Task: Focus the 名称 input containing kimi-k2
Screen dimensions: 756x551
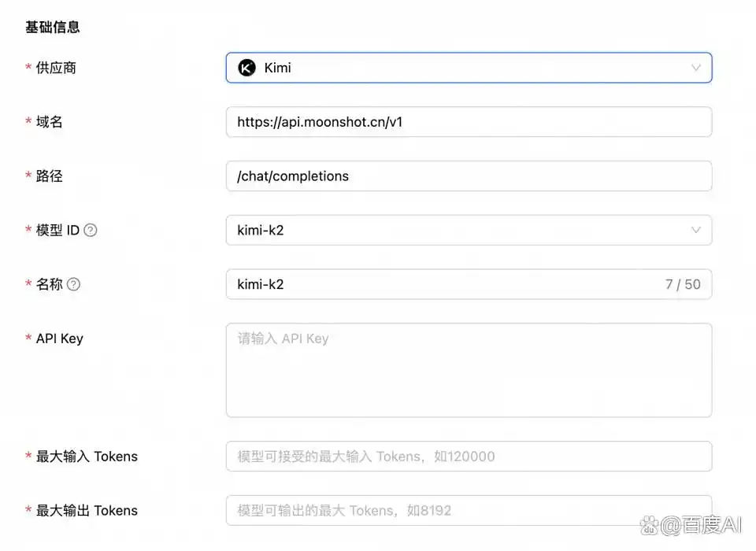Action: pyautogui.click(x=441, y=284)
